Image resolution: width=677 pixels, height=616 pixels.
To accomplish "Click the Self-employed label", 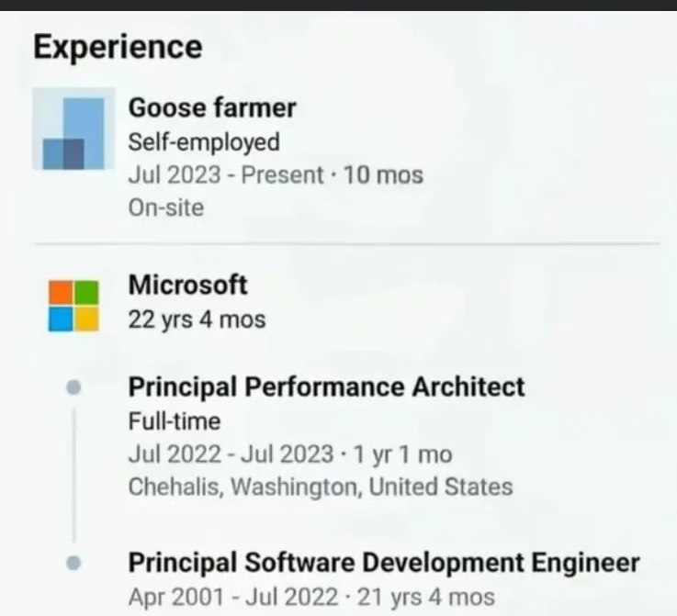I will (x=204, y=142).
